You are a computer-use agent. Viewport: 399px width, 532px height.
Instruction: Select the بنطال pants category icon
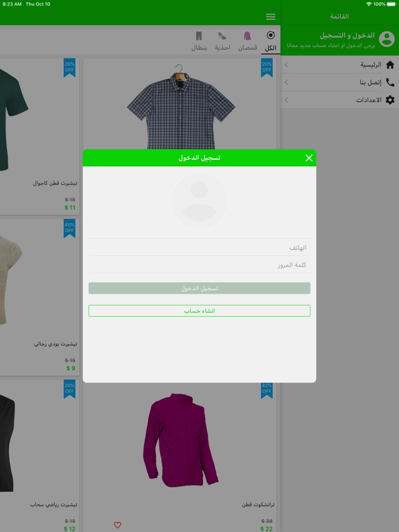[x=199, y=35]
